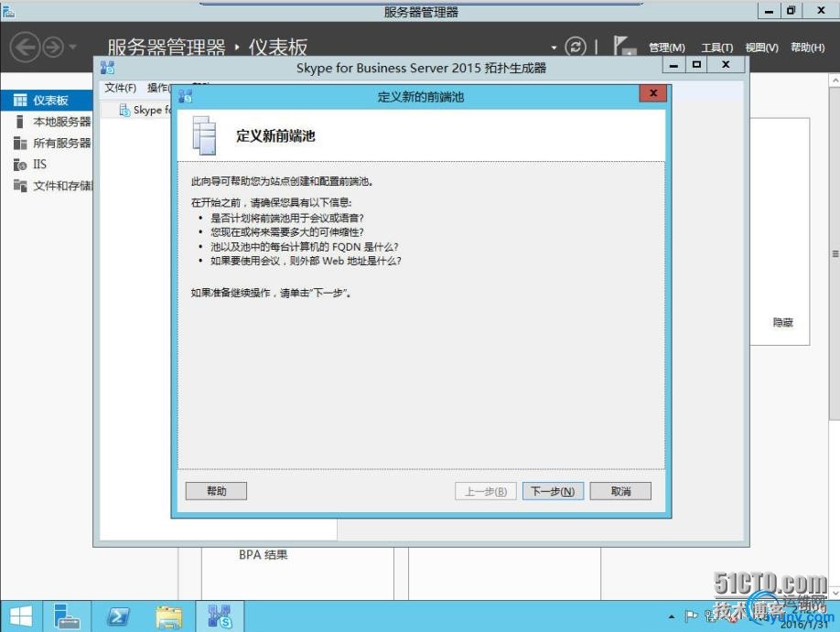The width and height of the screenshot is (840, 632).
Task: Open the 管理(M) menu in Server Manager
Action: [667, 48]
